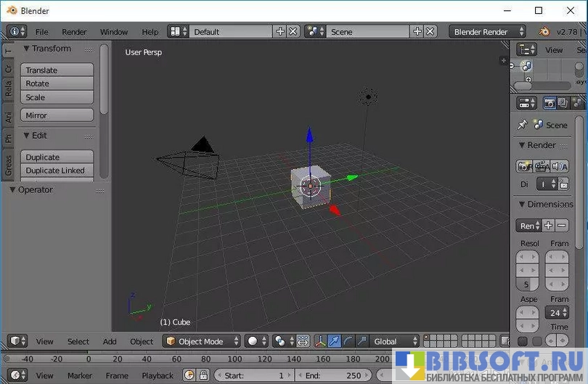
Task: Click the Blender logo next to version
Action: point(544,32)
